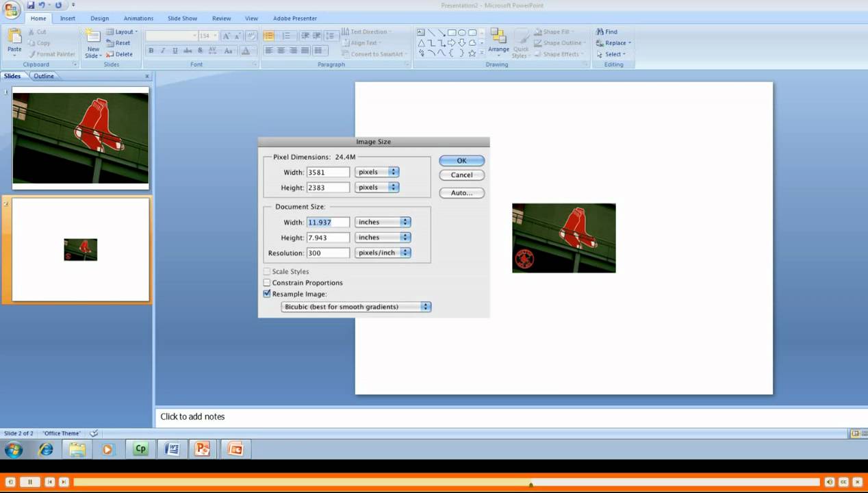The image size is (868, 493).
Task: Switch to the Outline pane tab
Action: [44, 76]
